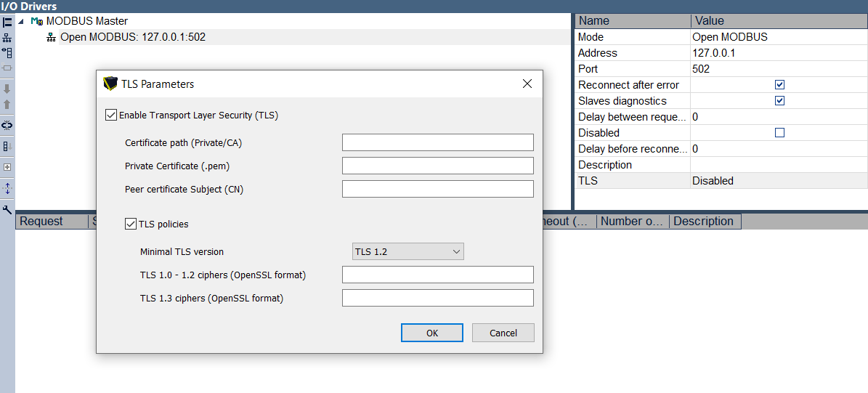The image size is (868, 393).
Task: Open the Minimal TLS version dropdown
Action: click(x=408, y=251)
